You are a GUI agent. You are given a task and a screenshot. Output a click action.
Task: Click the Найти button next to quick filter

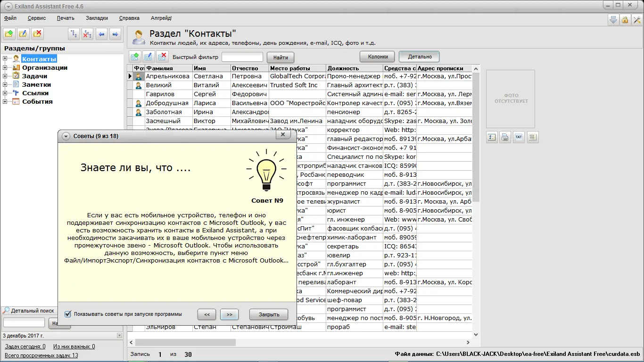[281, 58]
